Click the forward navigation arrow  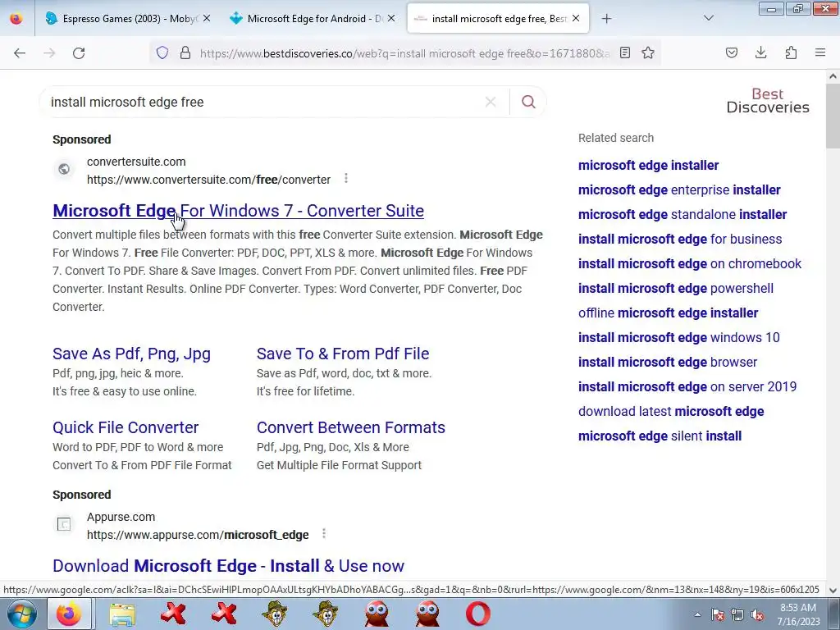(x=49, y=53)
